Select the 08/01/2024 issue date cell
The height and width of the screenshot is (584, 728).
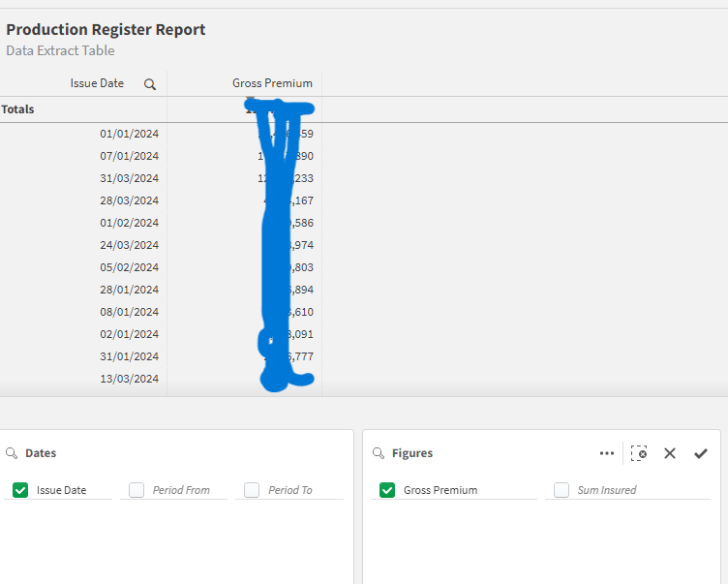pos(129,312)
